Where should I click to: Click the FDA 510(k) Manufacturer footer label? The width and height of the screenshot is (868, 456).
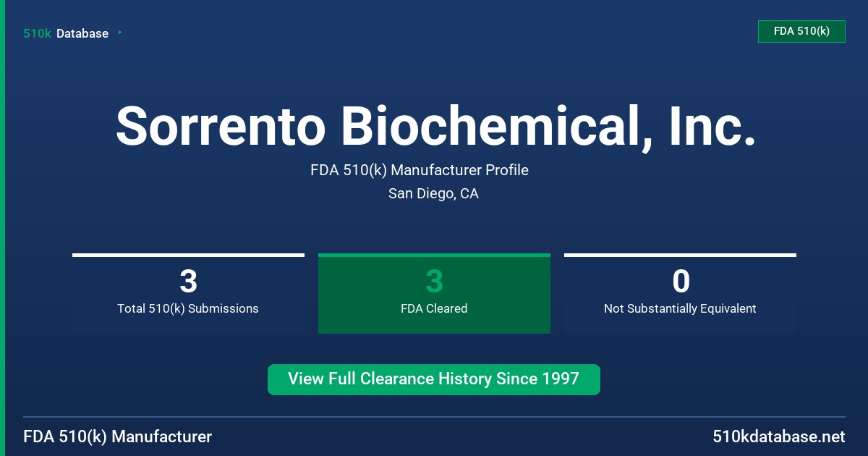coord(118,436)
